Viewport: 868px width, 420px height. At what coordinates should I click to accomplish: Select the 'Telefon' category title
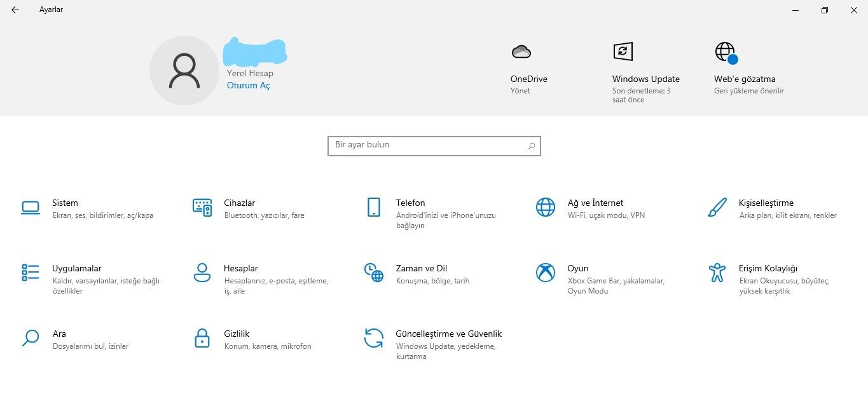pyautogui.click(x=410, y=203)
